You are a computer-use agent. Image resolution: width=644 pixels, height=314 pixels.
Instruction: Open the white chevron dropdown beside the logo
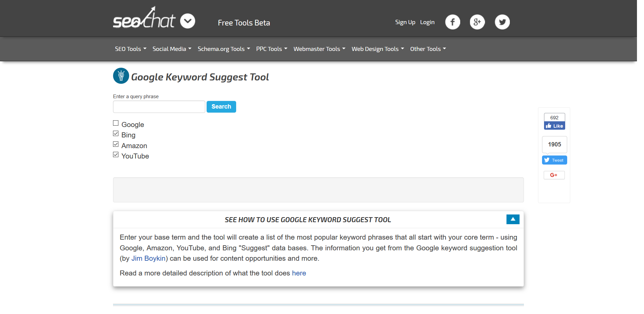pos(187,21)
